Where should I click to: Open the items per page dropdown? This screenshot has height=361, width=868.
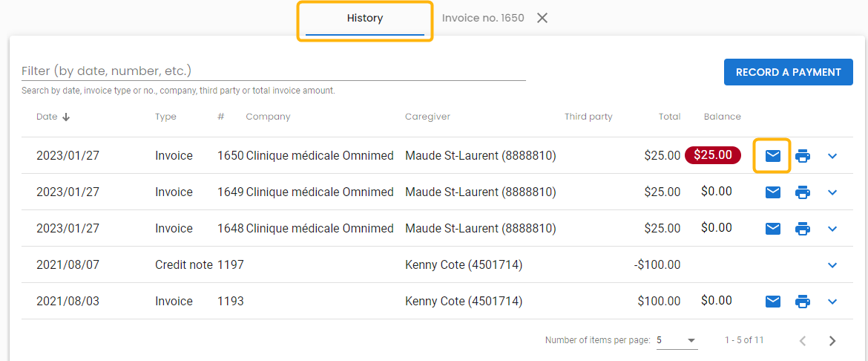(677, 340)
